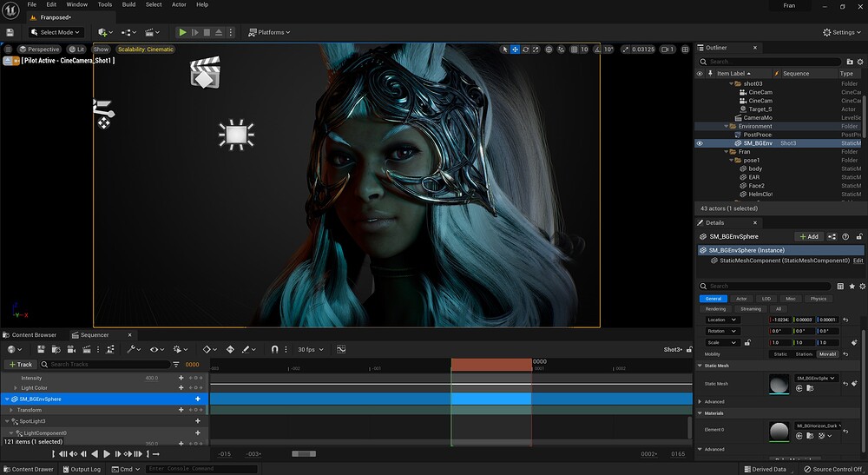Click the Lit view mode button
Image resolution: width=868 pixels, height=475 pixels.
tap(76, 49)
